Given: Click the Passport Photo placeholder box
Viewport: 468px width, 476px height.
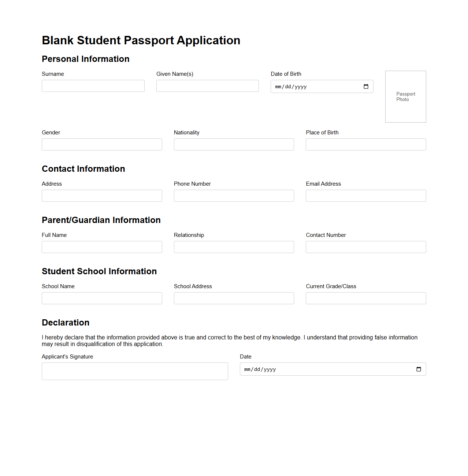Looking at the screenshot, I should point(405,97).
